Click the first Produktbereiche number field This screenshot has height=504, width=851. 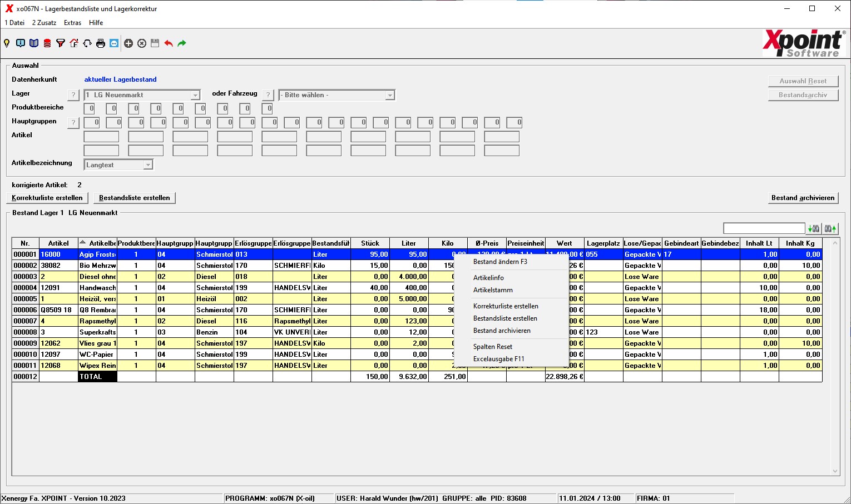(x=90, y=109)
